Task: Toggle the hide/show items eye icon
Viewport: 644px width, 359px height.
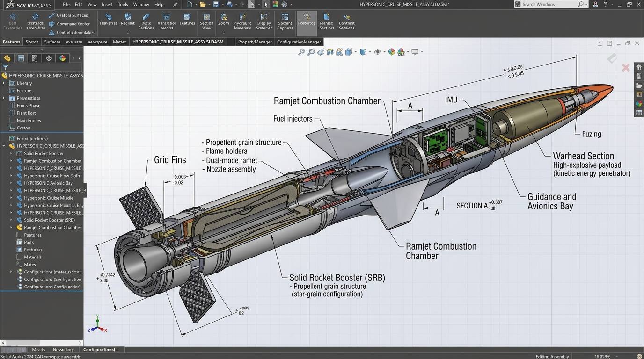Action: pos(377,52)
